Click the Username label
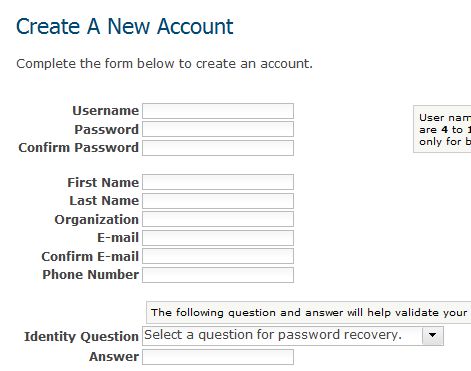This screenshot has height=371, width=471. point(105,111)
